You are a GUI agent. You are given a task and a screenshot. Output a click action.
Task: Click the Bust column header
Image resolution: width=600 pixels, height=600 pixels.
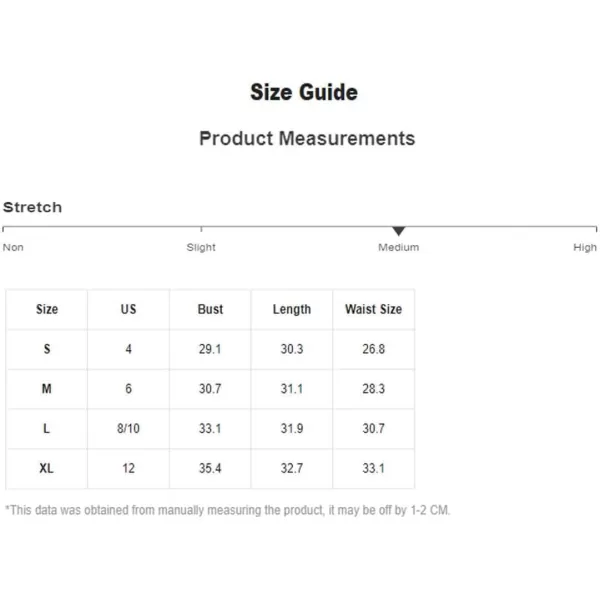coord(210,309)
